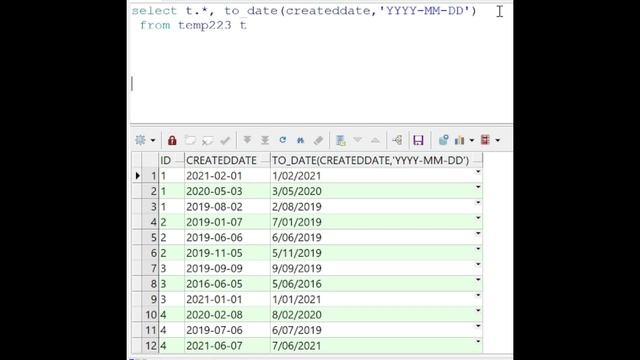Select row header number 12

tap(150, 346)
